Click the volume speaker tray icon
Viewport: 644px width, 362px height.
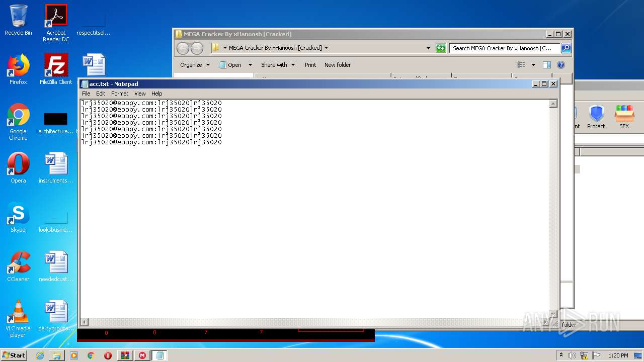[572, 355]
